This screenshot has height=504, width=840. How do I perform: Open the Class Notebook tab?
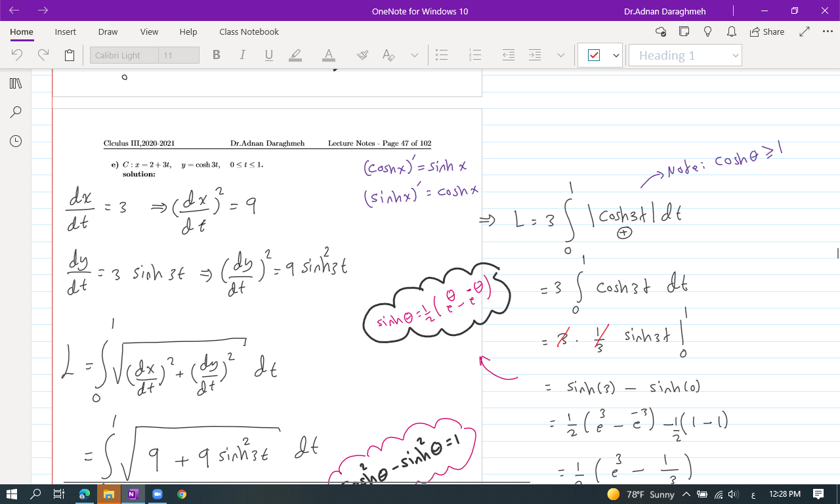249,31
